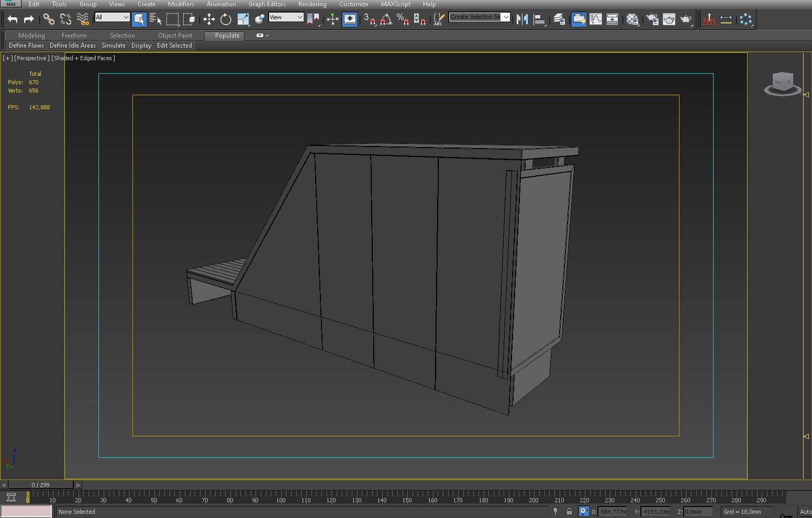This screenshot has height=518, width=812.
Task: Open the Tools menu
Action: [59, 4]
